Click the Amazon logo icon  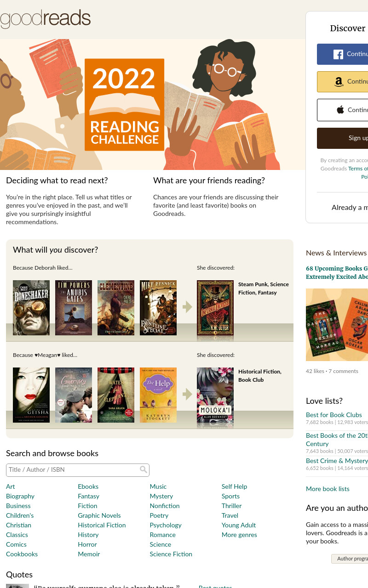[x=339, y=82]
